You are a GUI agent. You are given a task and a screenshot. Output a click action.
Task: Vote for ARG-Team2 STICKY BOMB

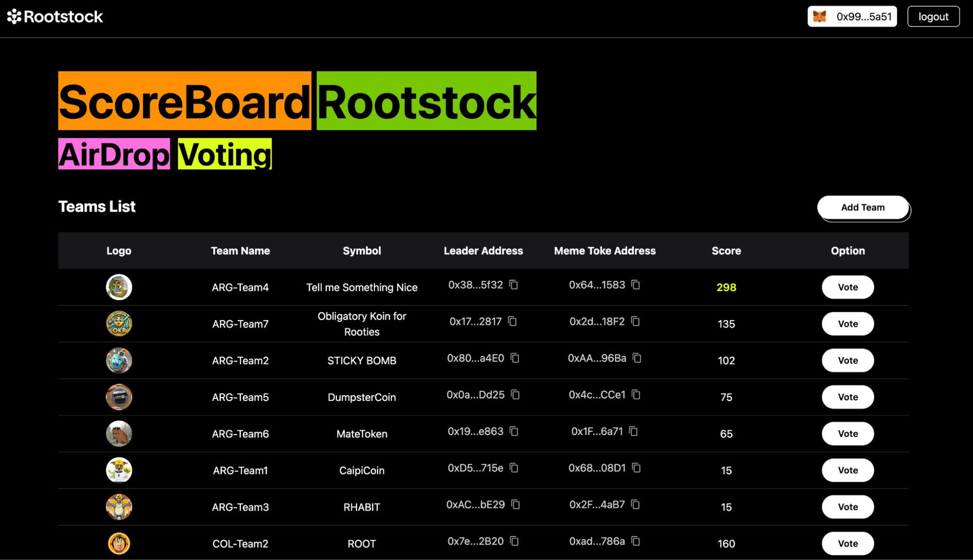click(847, 361)
